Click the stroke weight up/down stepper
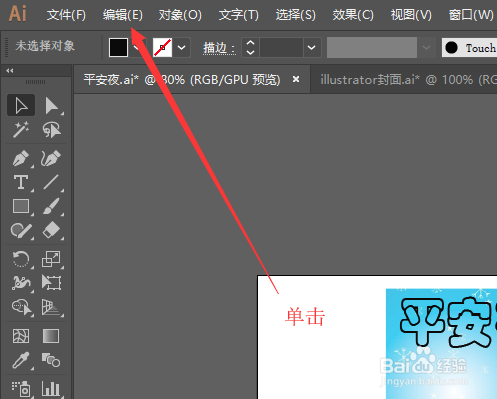Image resolution: width=497 pixels, height=399 pixels. tap(250, 48)
